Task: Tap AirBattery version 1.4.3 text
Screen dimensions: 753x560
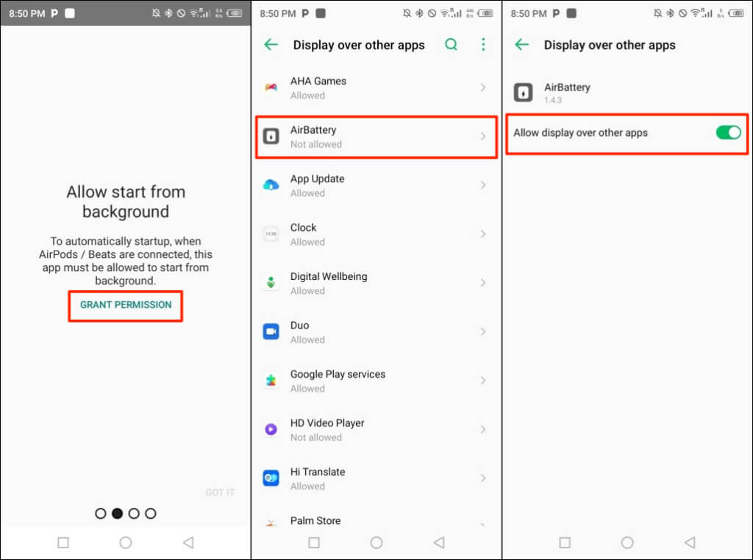Action: pos(553,100)
